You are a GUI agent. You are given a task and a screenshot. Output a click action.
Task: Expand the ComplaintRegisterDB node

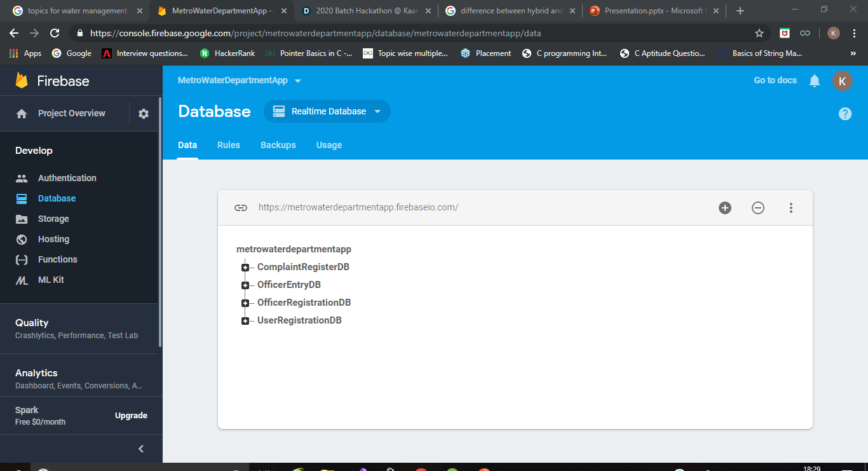pyautogui.click(x=245, y=268)
